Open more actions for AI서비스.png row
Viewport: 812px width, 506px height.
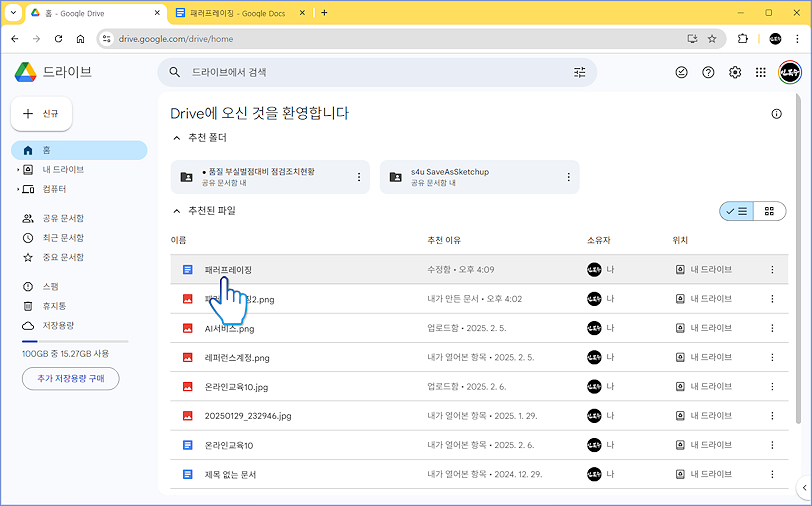[772, 328]
